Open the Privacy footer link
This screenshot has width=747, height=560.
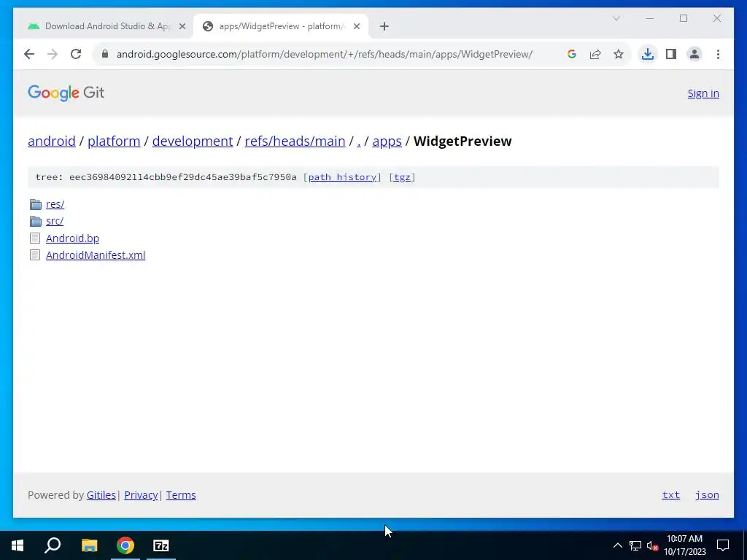click(x=141, y=495)
